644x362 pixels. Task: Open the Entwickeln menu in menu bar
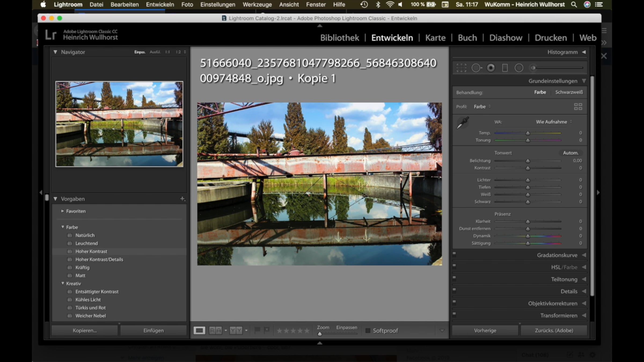[160, 5]
